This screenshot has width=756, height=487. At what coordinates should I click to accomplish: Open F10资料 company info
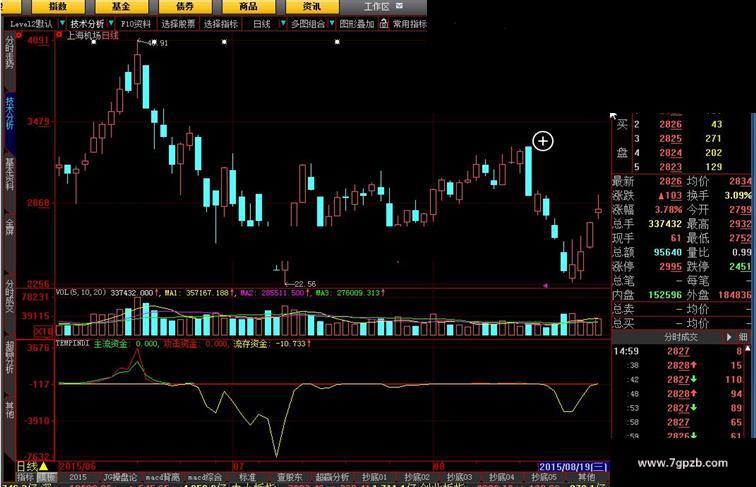tap(135, 24)
